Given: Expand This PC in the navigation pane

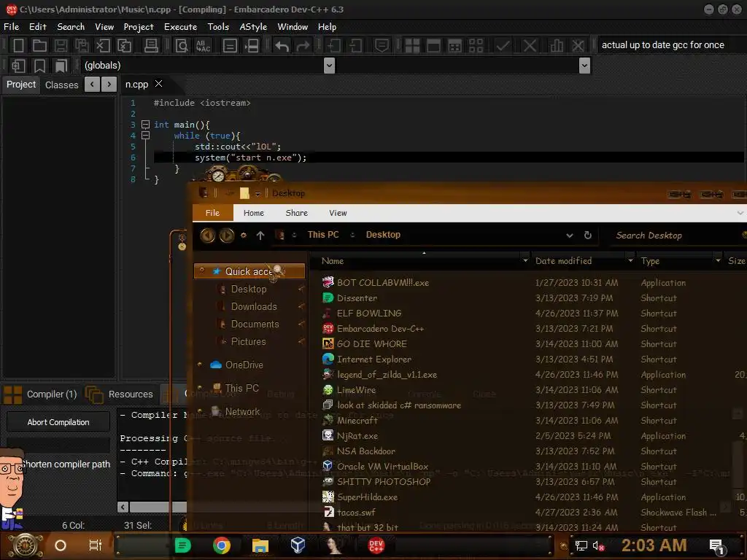Looking at the screenshot, I should point(200,388).
